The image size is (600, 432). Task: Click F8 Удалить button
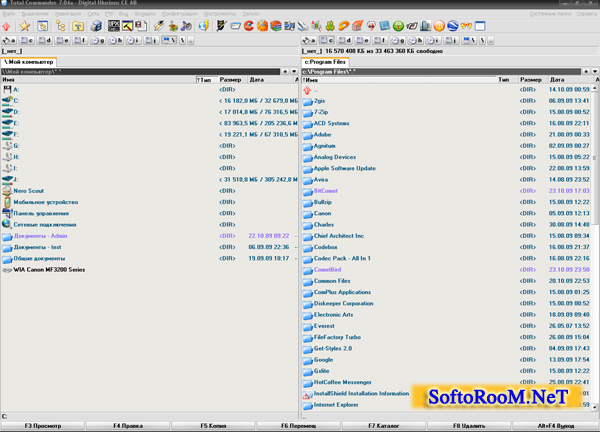[x=469, y=426]
